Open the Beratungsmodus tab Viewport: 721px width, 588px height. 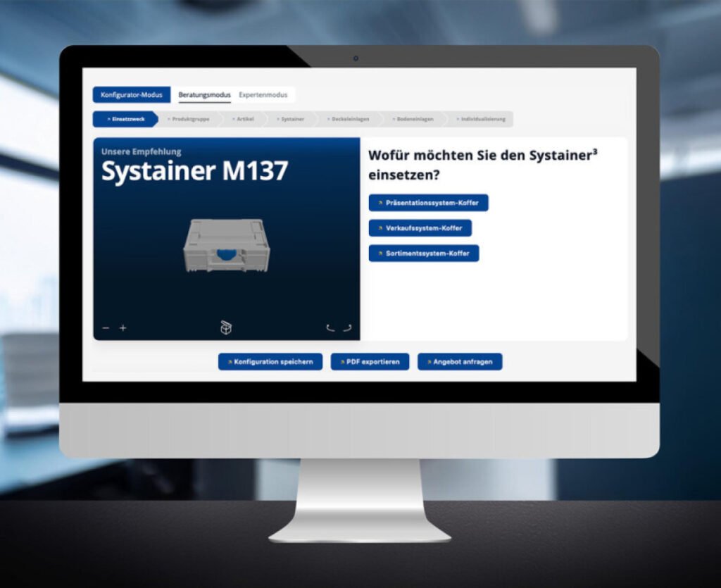coord(205,94)
